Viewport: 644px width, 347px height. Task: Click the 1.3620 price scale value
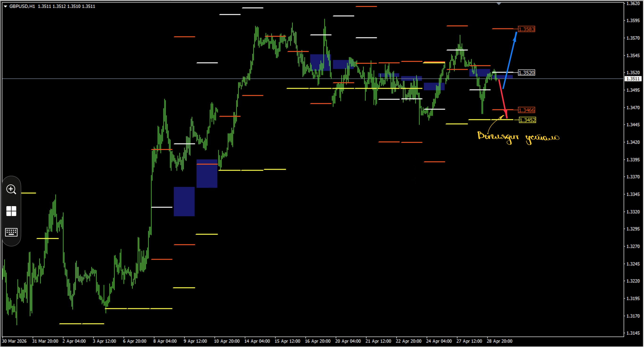633,4
